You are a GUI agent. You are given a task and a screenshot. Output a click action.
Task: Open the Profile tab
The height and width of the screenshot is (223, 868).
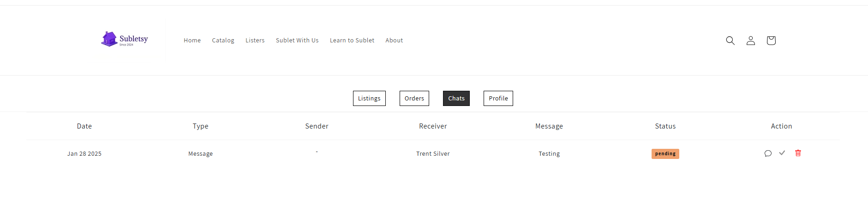(498, 98)
